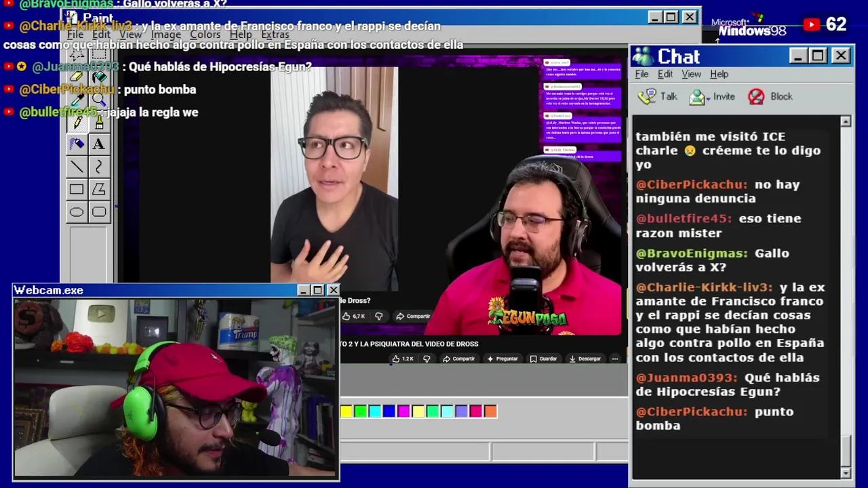Select the Polygon shape tool
This screenshot has width=868, height=488.
click(99, 190)
